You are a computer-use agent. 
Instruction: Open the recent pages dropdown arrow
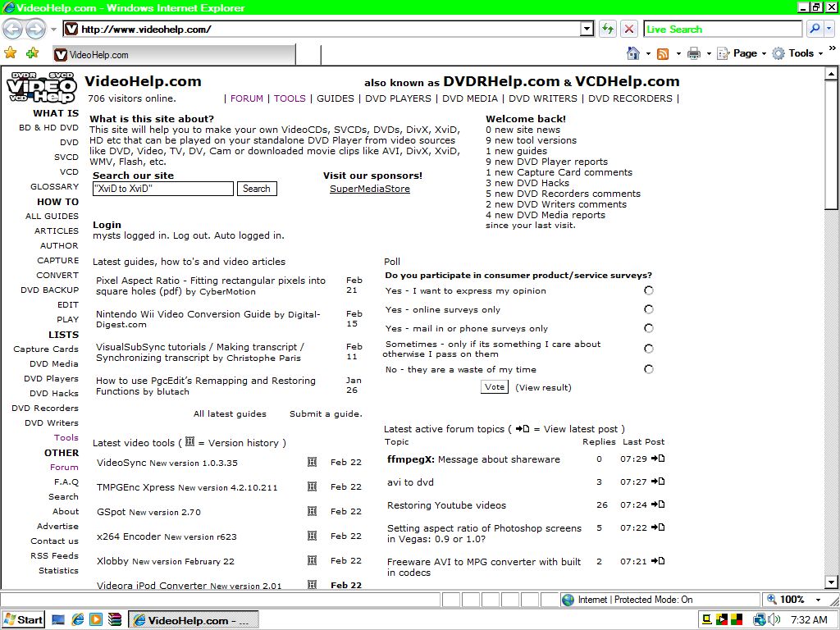[53, 29]
